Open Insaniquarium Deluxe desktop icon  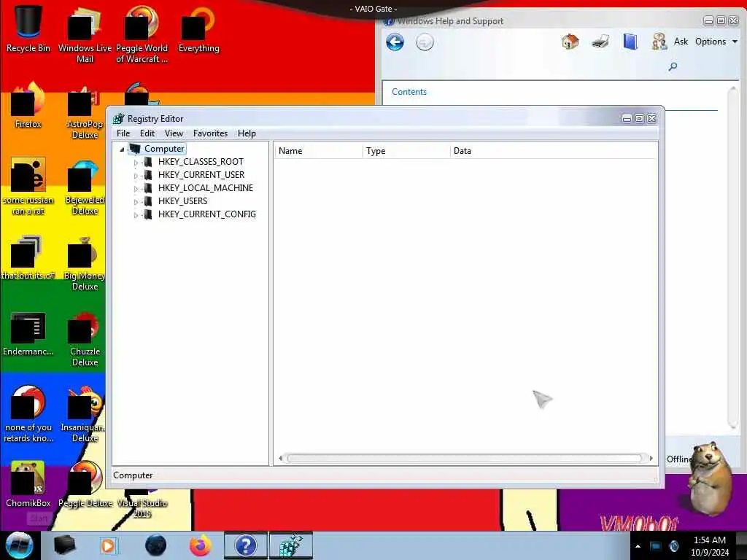(x=82, y=415)
